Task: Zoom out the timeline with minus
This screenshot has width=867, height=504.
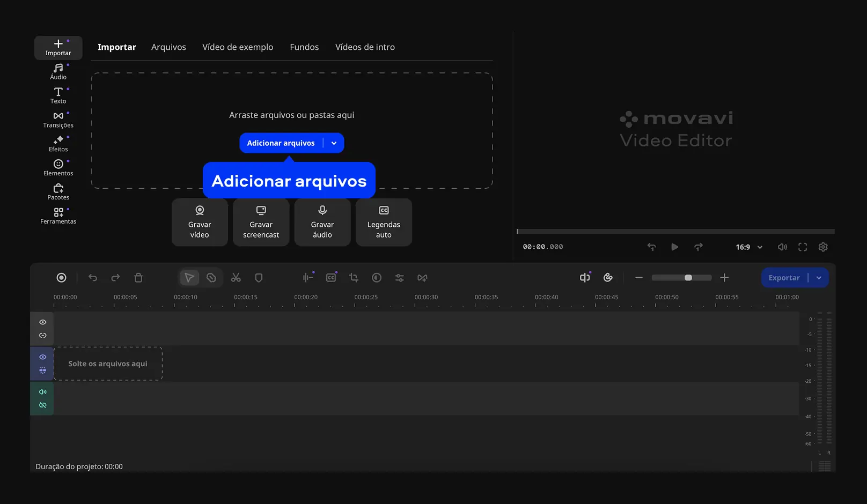Action: pyautogui.click(x=638, y=278)
